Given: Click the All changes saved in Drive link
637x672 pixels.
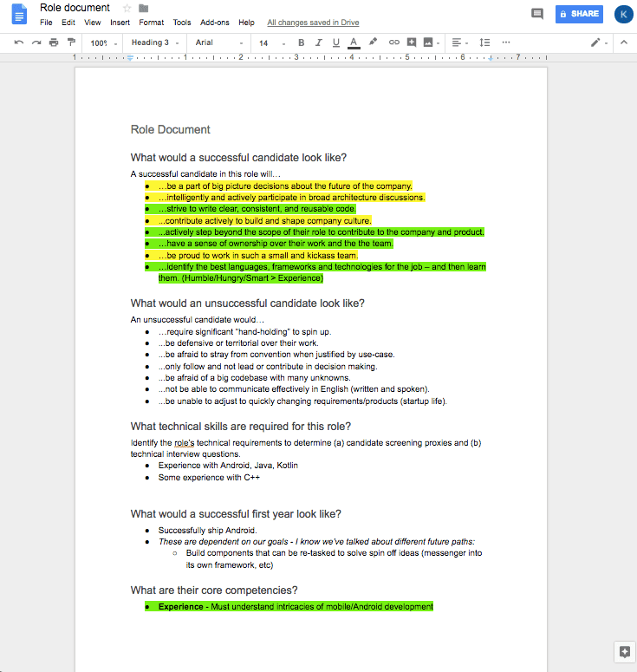Looking at the screenshot, I should pyautogui.click(x=313, y=23).
